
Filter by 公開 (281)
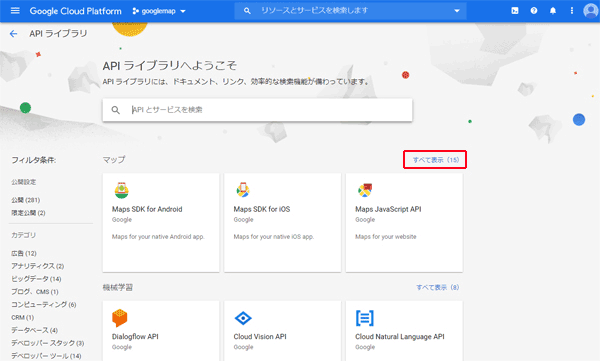click(26, 200)
